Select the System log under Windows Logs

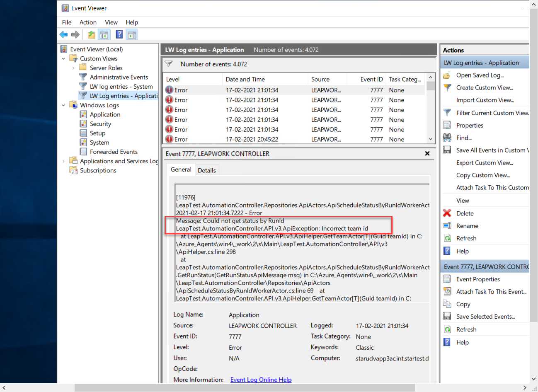click(x=99, y=143)
